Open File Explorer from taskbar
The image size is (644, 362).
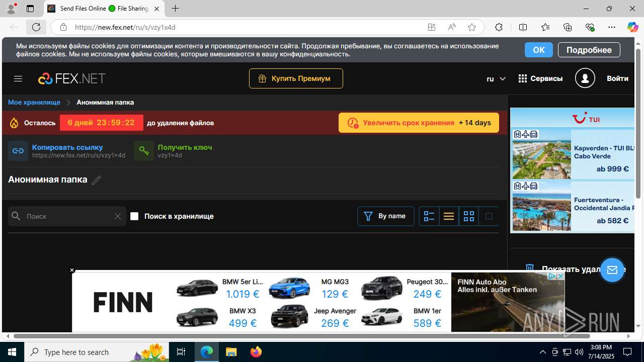(x=231, y=352)
